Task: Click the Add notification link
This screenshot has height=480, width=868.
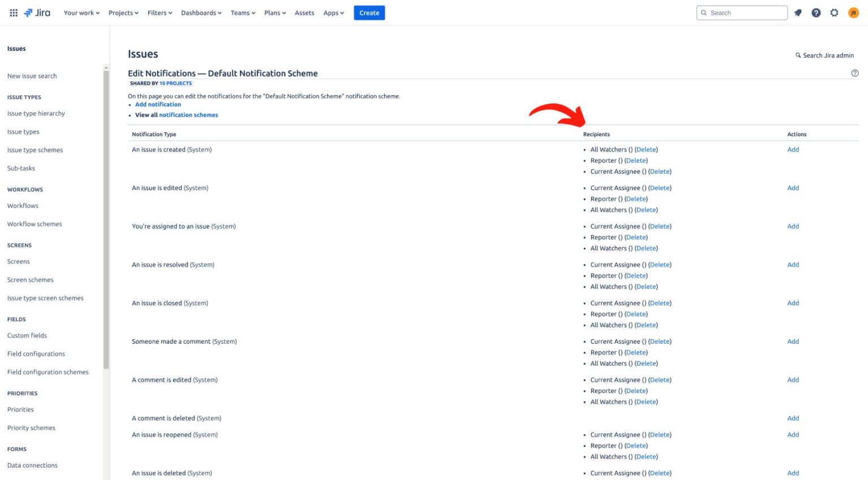Action: 158,104
